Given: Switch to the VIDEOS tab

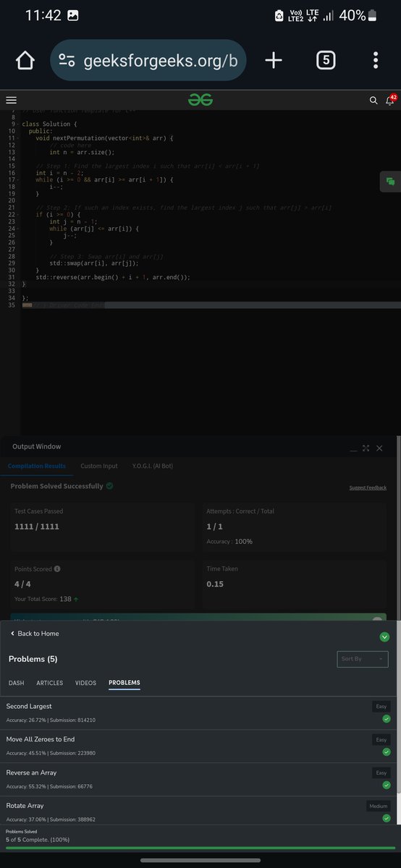Looking at the screenshot, I should click(x=85, y=683).
